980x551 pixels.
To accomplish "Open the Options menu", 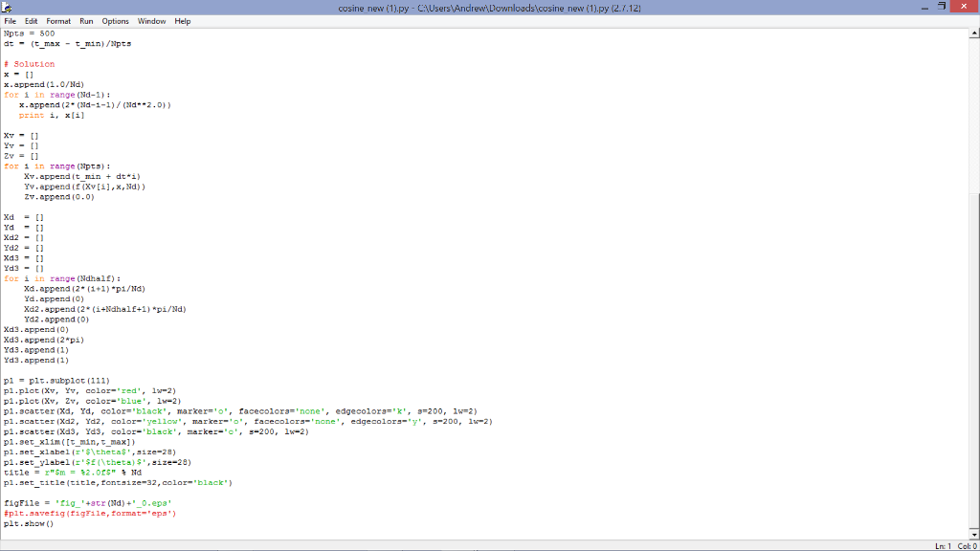I will pyautogui.click(x=114, y=20).
